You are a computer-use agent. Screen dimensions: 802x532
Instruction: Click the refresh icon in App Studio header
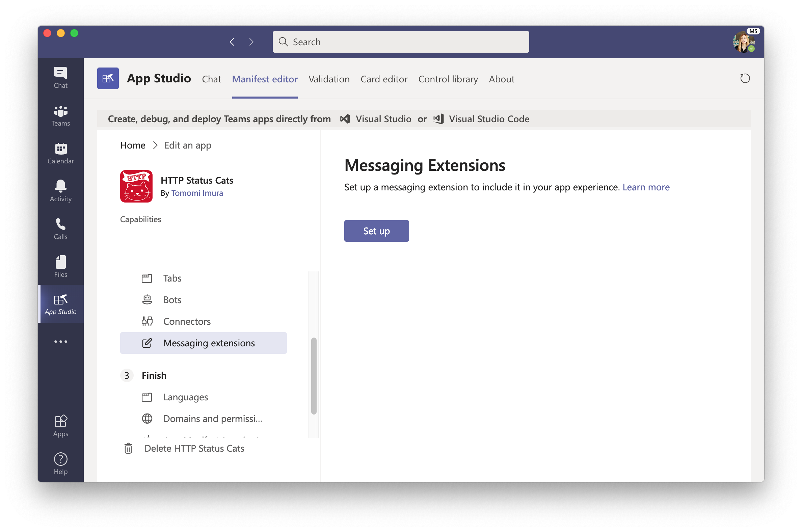(745, 79)
